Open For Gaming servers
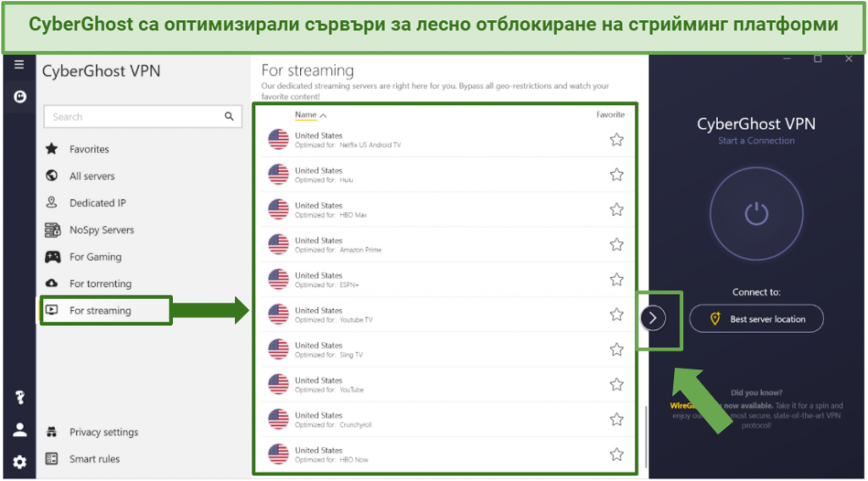This screenshot has width=868, height=481. (95, 257)
